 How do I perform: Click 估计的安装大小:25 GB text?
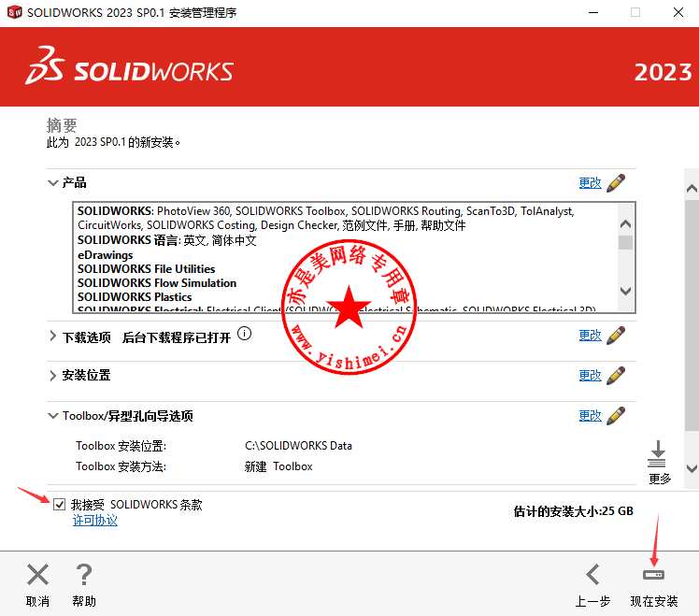point(573,511)
